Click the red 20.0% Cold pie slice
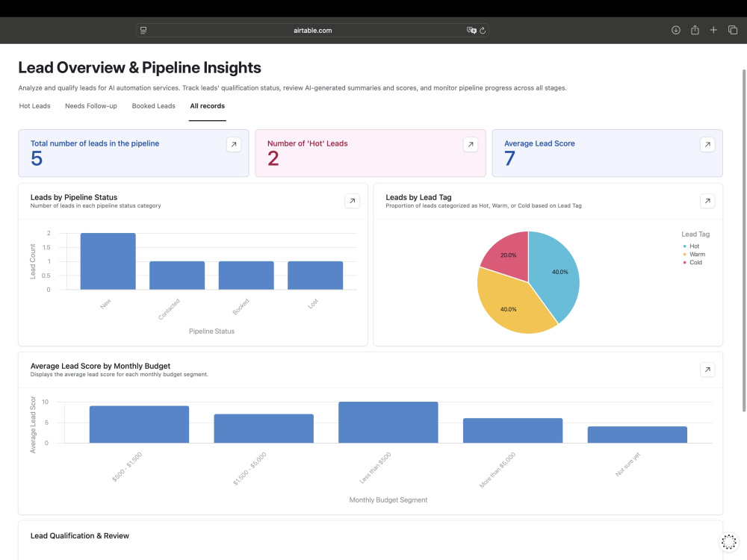The width and height of the screenshot is (747, 560). tap(509, 257)
